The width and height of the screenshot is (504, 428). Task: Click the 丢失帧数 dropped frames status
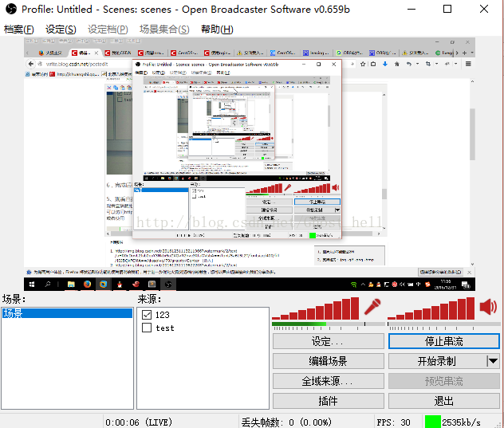pyautogui.click(x=286, y=422)
